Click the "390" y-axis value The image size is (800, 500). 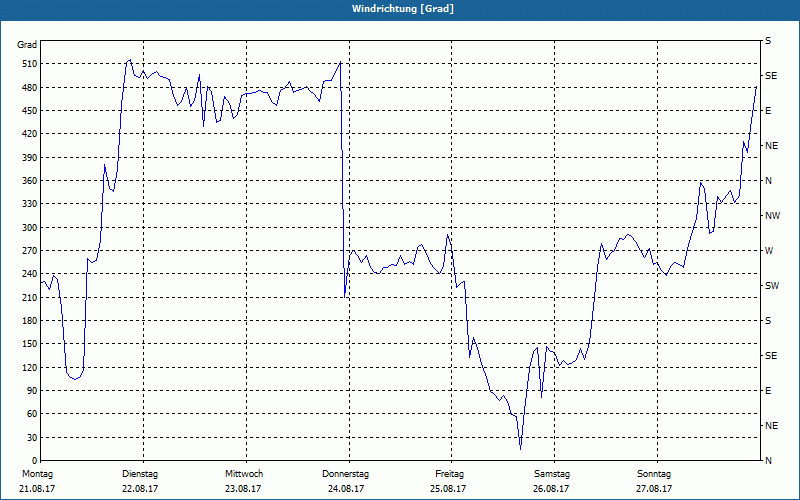29,158
